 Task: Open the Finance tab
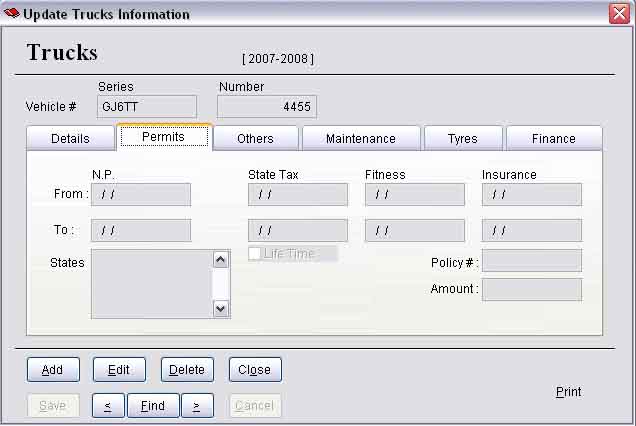[553, 139]
